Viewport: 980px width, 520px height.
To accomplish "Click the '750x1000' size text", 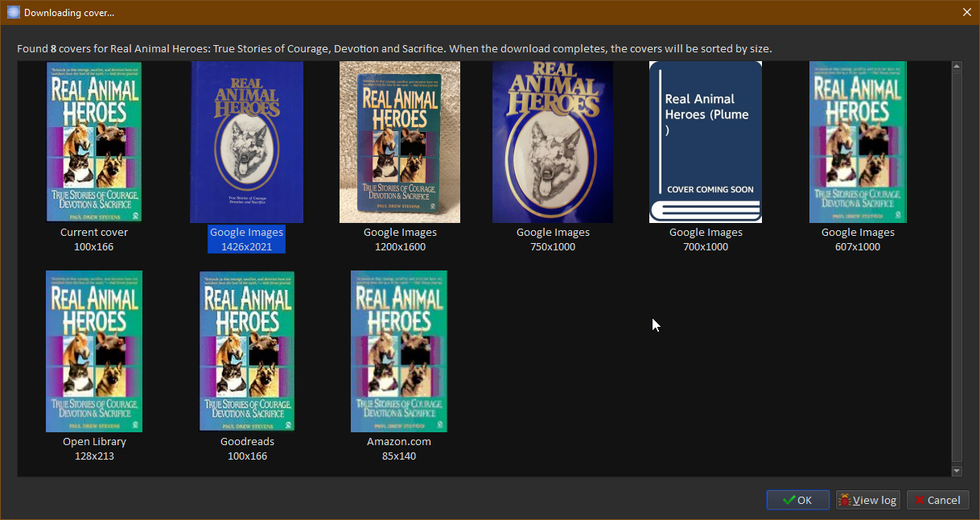I will (x=553, y=246).
